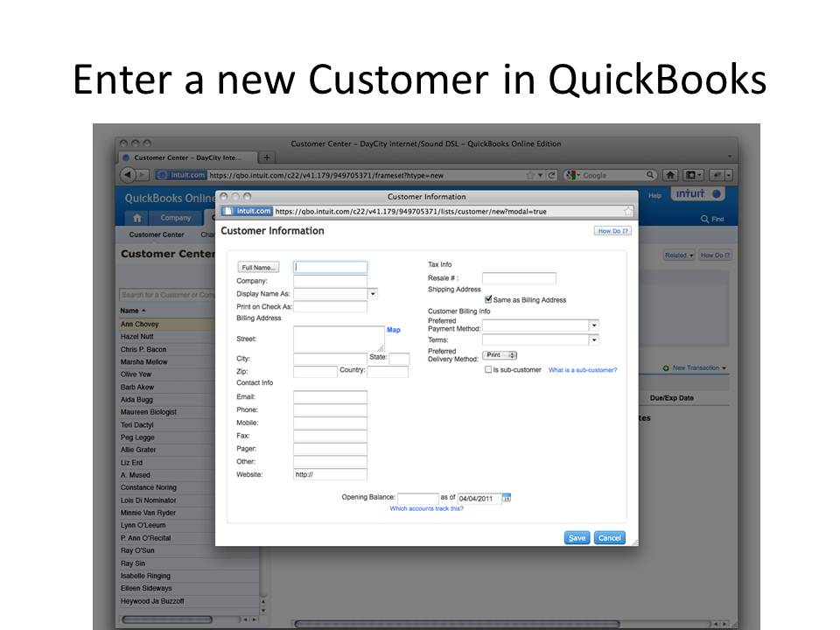The width and height of the screenshot is (840, 630).
Task: Click the Save button
Action: [x=577, y=538]
